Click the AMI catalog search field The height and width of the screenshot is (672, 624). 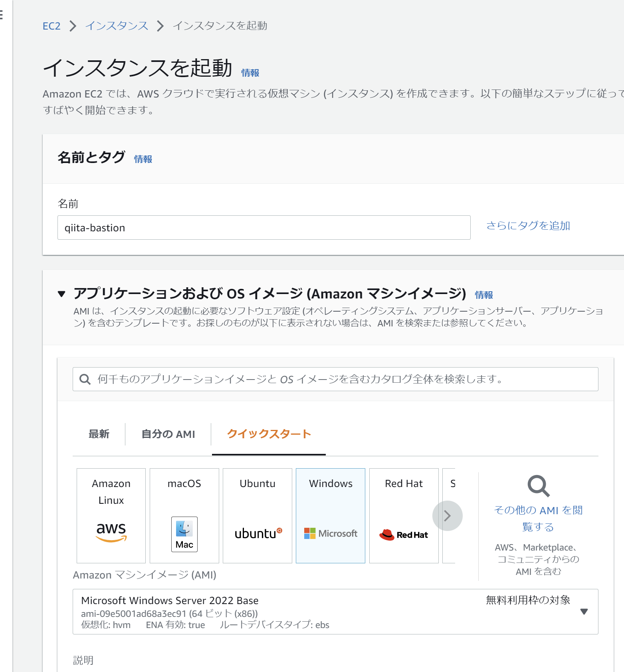(335, 379)
